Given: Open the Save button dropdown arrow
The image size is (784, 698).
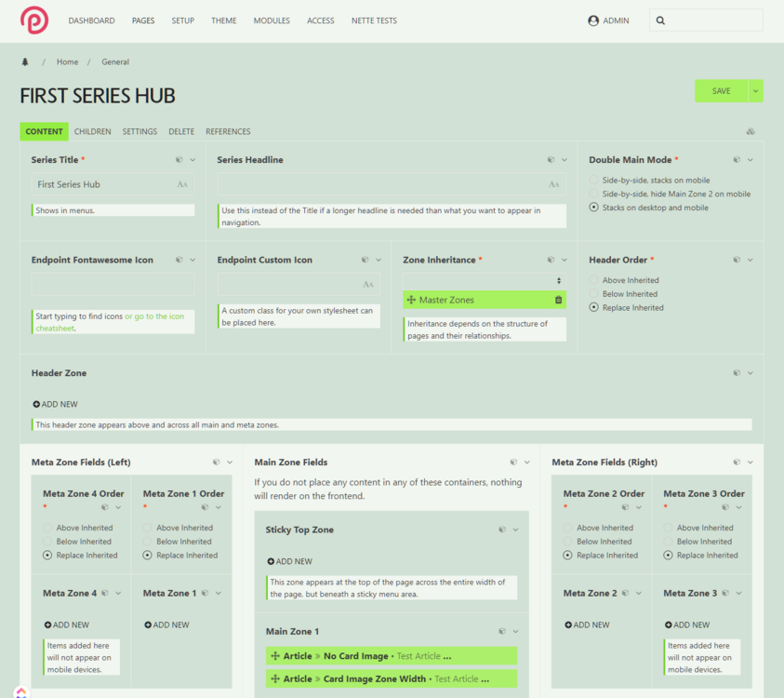Looking at the screenshot, I should click(x=755, y=90).
